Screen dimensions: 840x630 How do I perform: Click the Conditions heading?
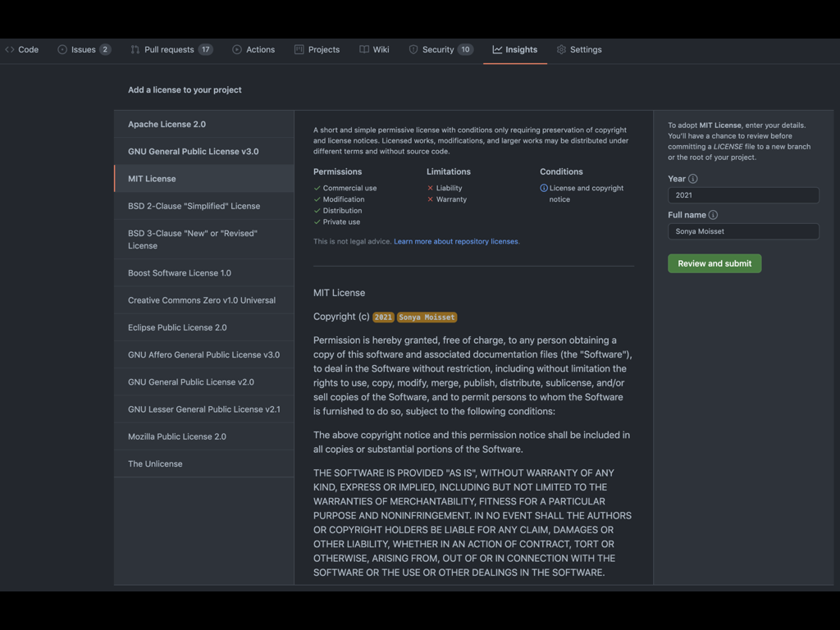pyautogui.click(x=561, y=172)
